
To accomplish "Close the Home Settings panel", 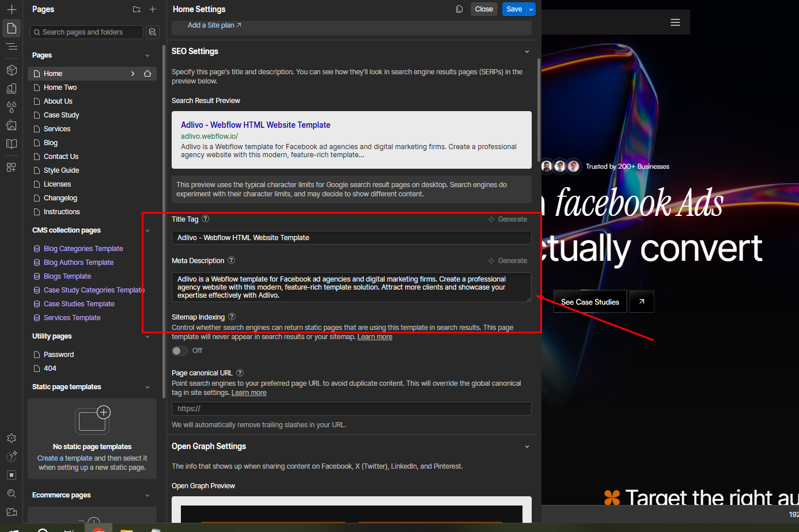I will click(x=484, y=9).
